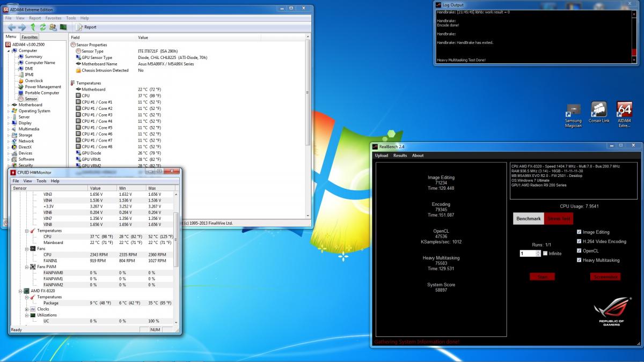Generate a Report from AIDA64 toolbar
Viewport: 644px width, 362px height.
[86, 27]
